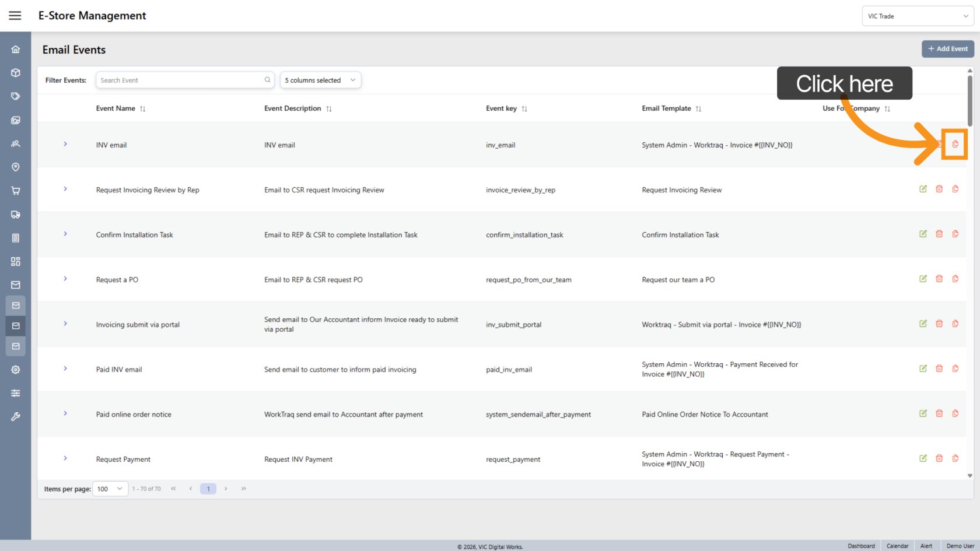Open the hamburger menu
Viewport: 980px width, 551px height.
tap(15, 16)
